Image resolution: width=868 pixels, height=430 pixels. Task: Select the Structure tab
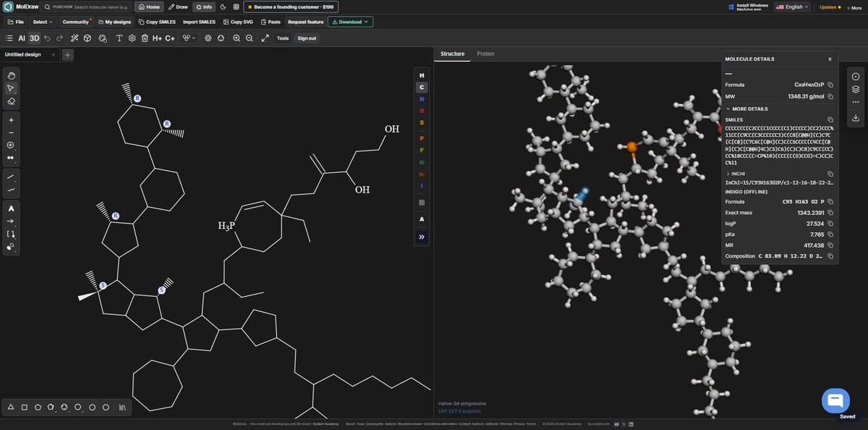pos(452,54)
